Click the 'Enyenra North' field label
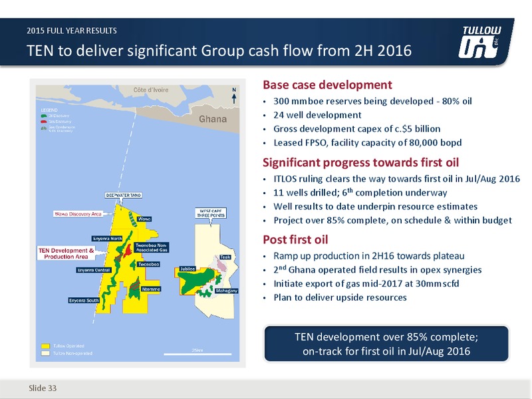 tap(107, 239)
